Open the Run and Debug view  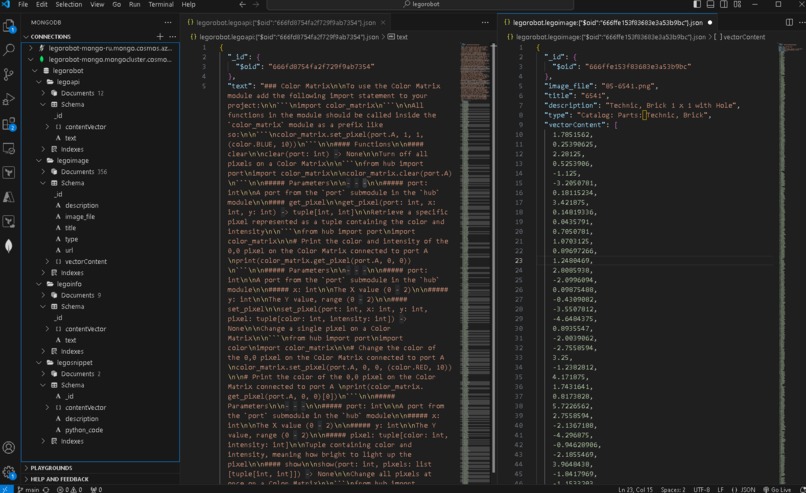click(9, 99)
